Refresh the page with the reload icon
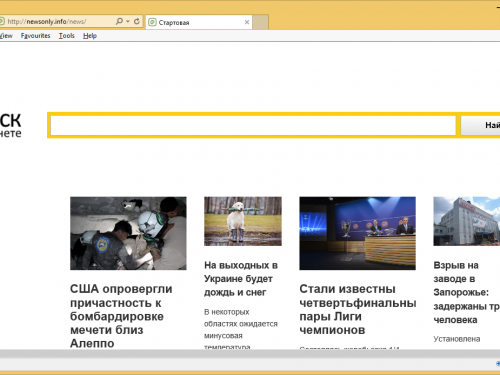 pyautogui.click(x=137, y=21)
